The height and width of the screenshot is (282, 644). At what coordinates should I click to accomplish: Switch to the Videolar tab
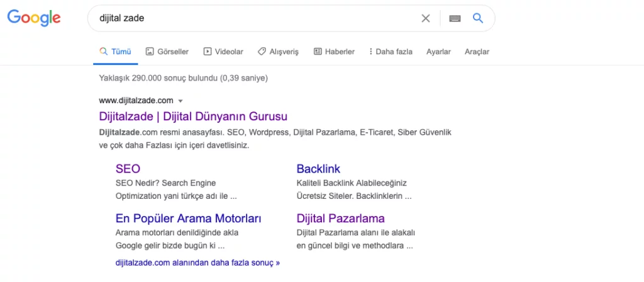point(223,52)
